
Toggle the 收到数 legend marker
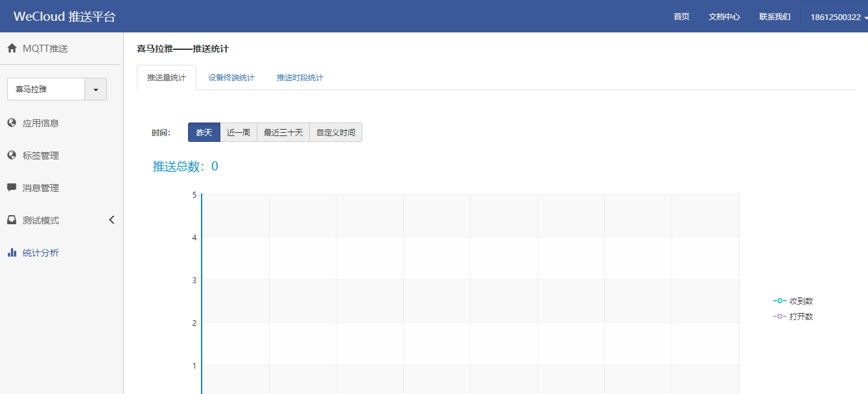(780, 301)
